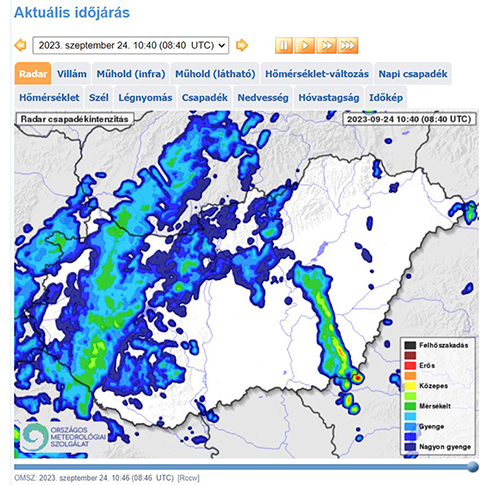Open the Napi csapadék tab

pos(413,74)
